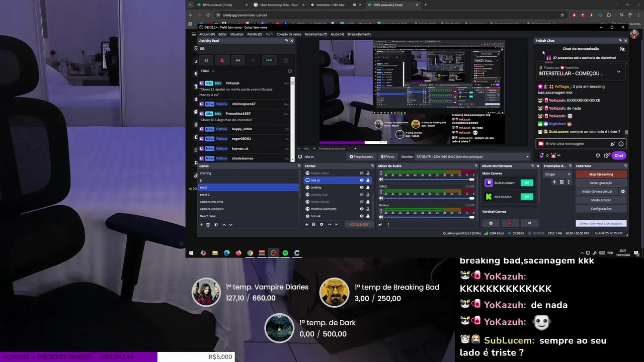Add a transition with plus icon
644x362 pixels.
(x=554, y=182)
